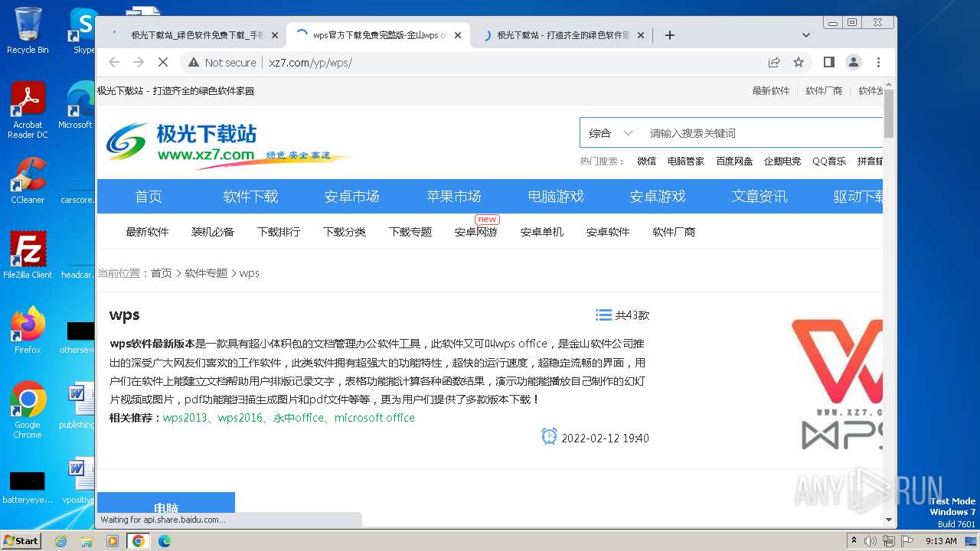This screenshot has width=980, height=551.
Task: Open the tab search dropdown
Action: (x=805, y=35)
